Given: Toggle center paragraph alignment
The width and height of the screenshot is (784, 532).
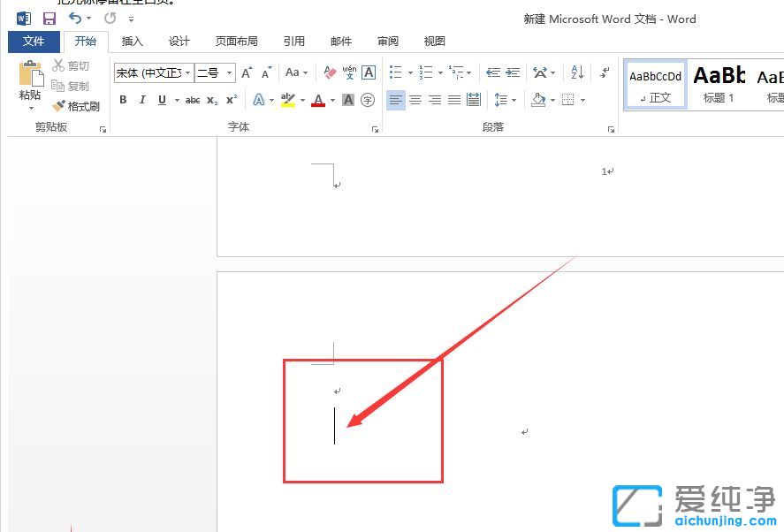Looking at the screenshot, I should (415, 99).
